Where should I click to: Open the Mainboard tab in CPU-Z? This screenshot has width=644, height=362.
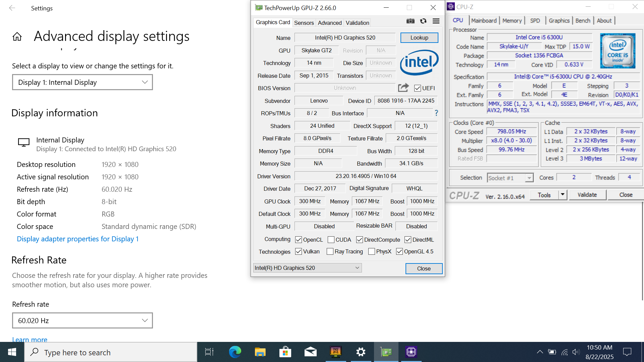pyautogui.click(x=484, y=20)
